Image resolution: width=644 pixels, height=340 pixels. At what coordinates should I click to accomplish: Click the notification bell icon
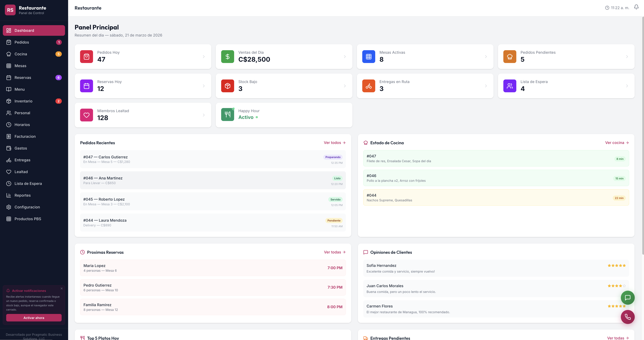(636, 7)
